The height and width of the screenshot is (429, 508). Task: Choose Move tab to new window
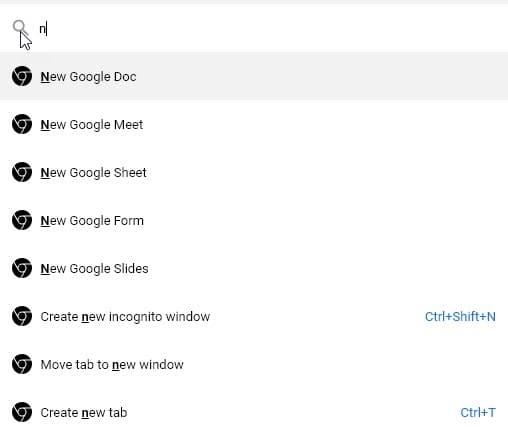[x=254, y=364]
